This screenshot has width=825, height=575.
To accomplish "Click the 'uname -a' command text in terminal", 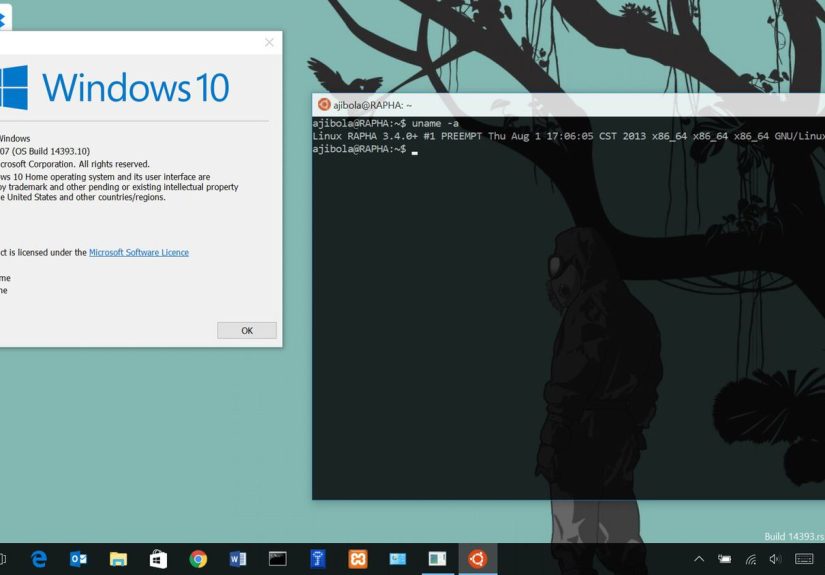I will point(435,123).
